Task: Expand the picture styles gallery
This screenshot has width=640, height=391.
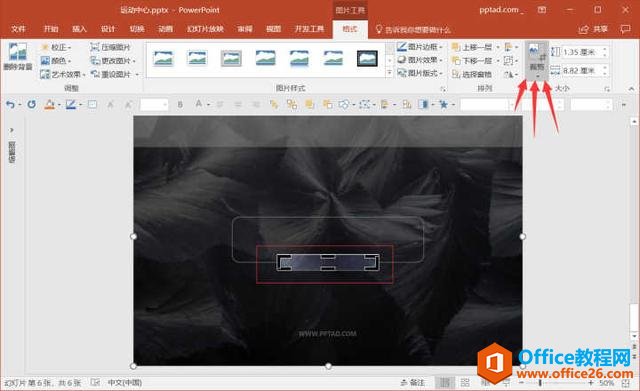Action: tap(389, 73)
